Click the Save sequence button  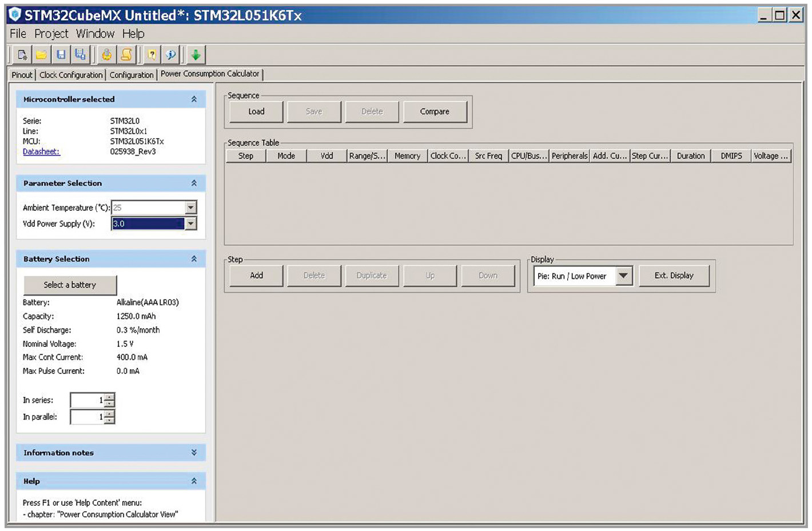(x=314, y=111)
